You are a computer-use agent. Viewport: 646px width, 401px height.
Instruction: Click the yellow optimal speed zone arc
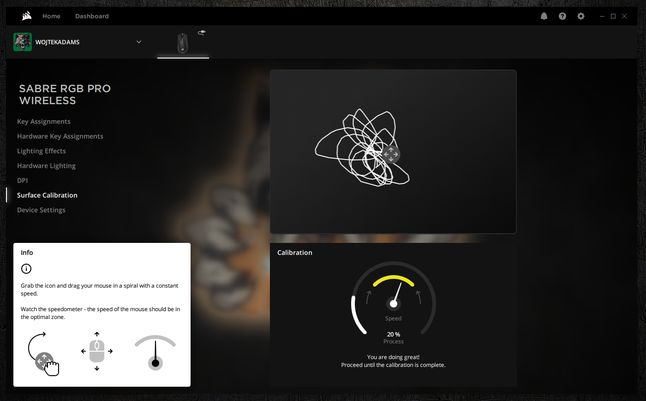tap(393, 280)
